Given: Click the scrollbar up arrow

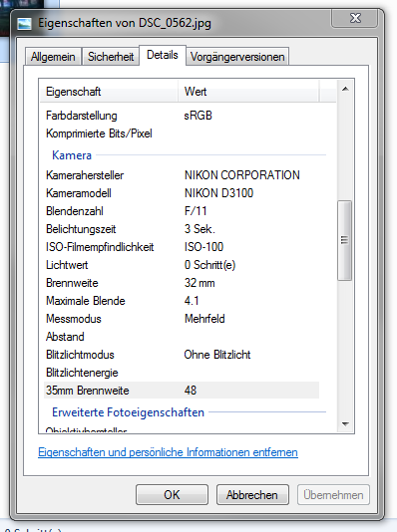Looking at the screenshot, I should [x=345, y=89].
